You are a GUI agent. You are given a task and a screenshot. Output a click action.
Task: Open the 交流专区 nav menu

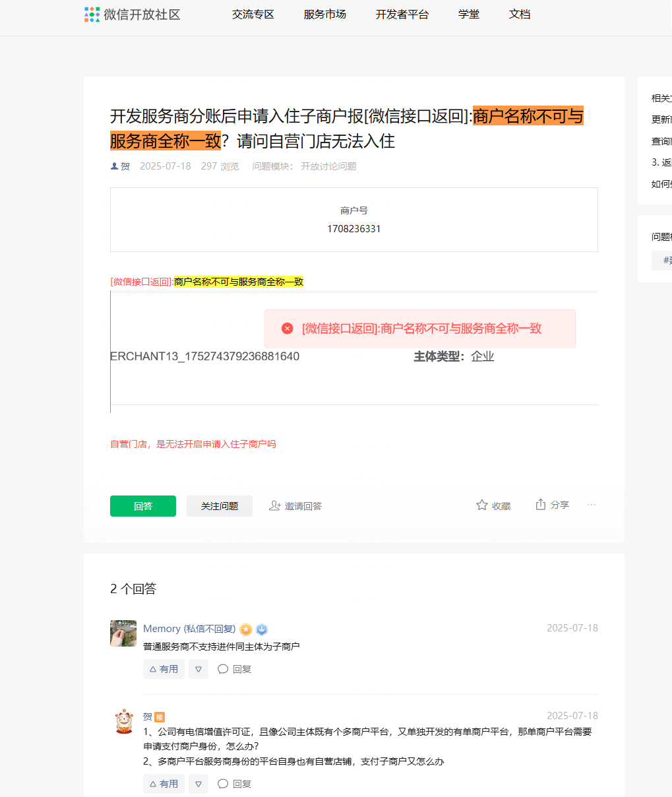(253, 15)
